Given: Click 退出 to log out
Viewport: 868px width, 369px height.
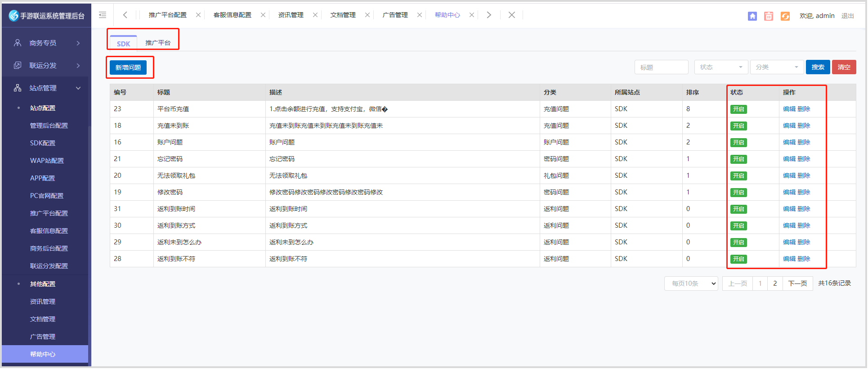Looking at the screenshot, I should pyautogui.click(x=848, y=16).
